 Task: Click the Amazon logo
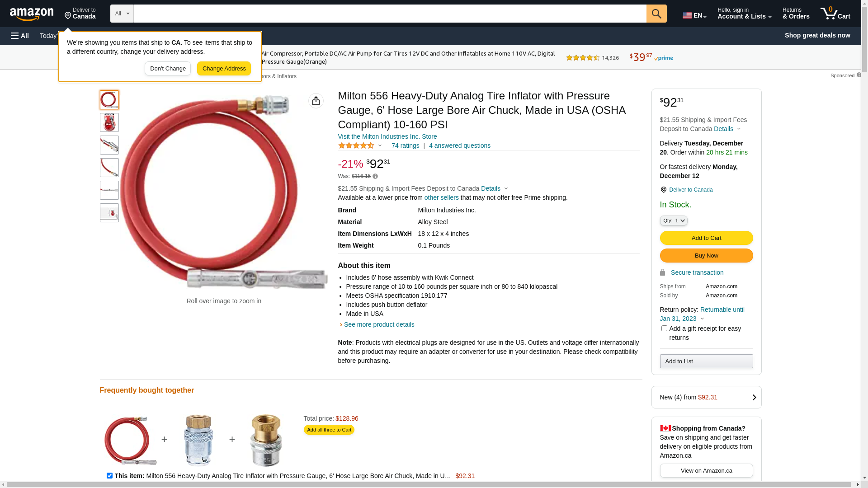[32, 14]
